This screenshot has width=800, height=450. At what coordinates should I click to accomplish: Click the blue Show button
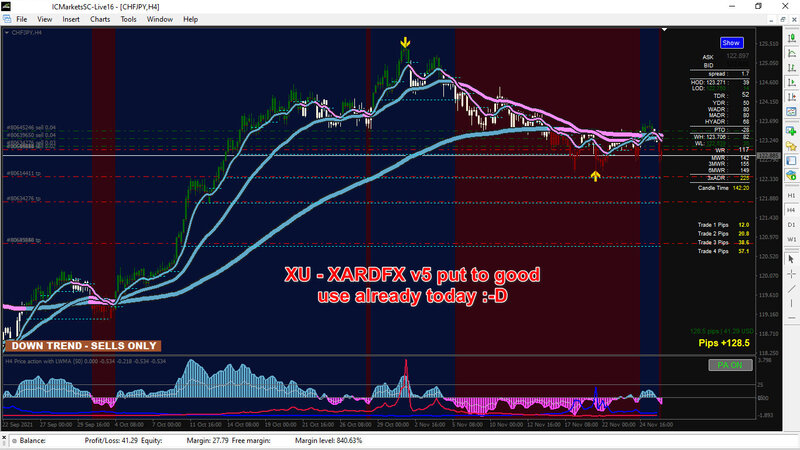pos(731,43)
